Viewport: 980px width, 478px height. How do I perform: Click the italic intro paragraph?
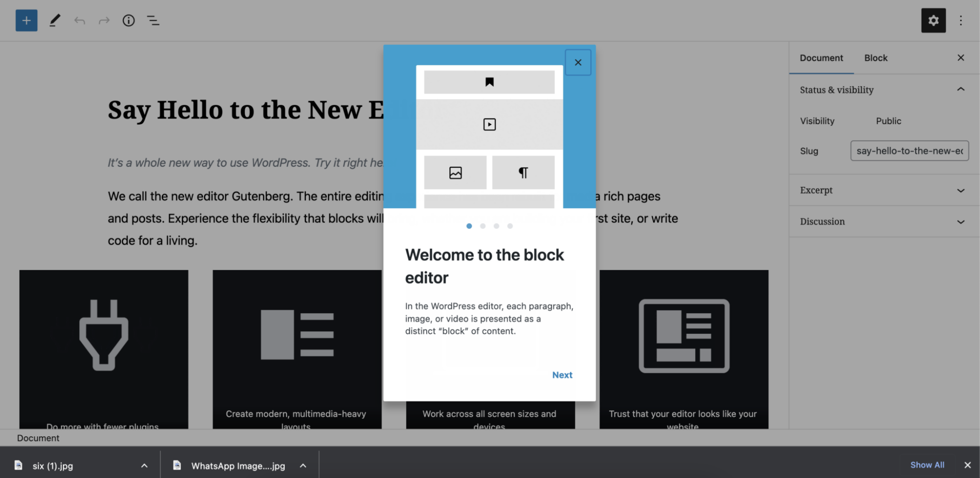[x=245, y=163]
